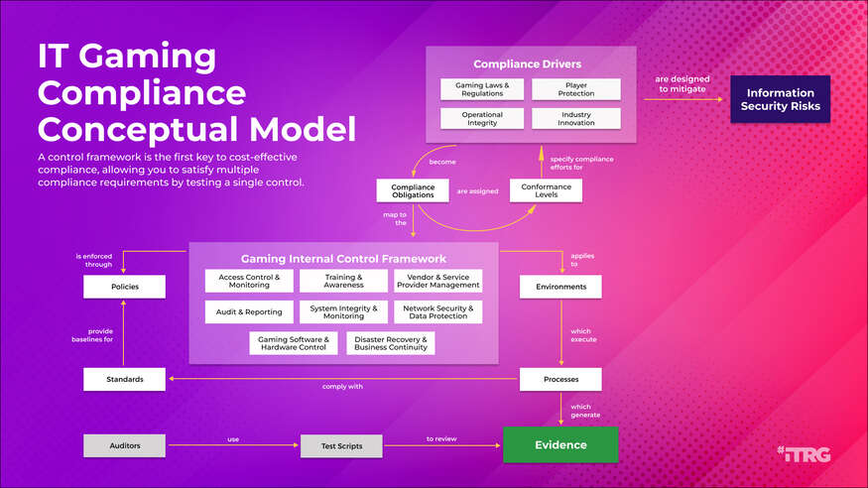Click the Gaming Laws & Regulations box

click(482, 89)
